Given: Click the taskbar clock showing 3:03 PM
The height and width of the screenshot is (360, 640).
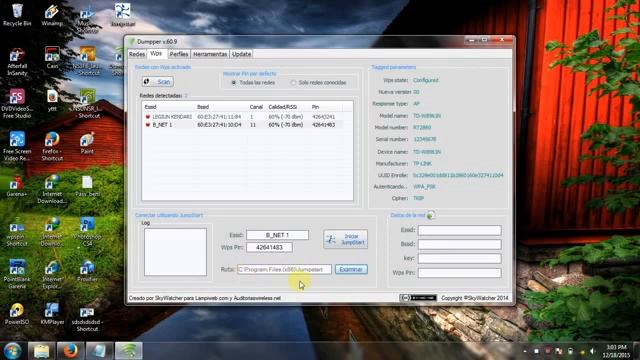Looking at the screenshot, I should point(616,351).
